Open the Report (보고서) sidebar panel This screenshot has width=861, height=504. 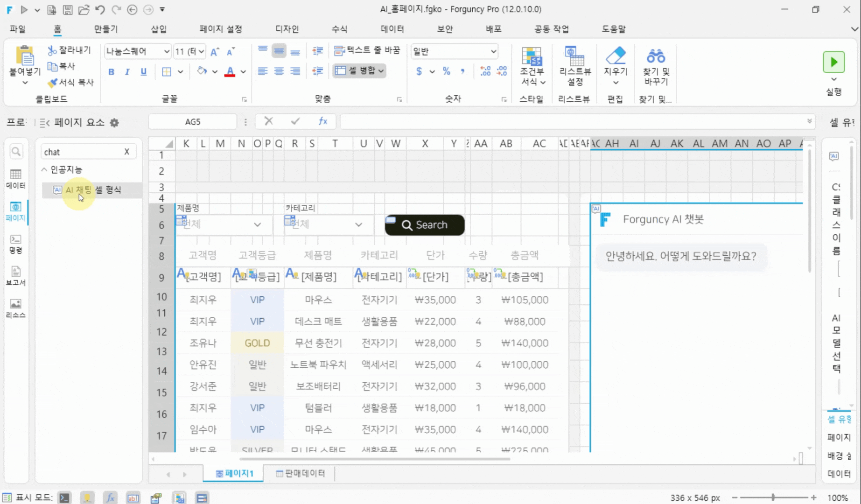(x=15, y=276)
